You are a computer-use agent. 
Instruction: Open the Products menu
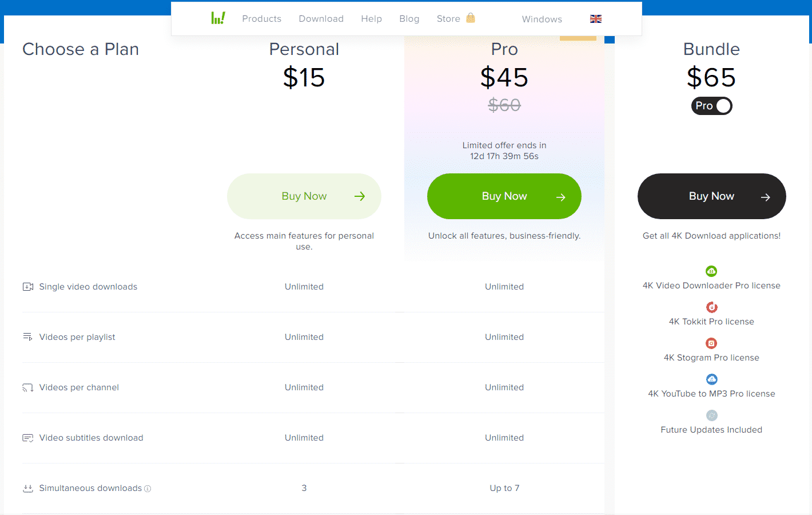[262, 18]
